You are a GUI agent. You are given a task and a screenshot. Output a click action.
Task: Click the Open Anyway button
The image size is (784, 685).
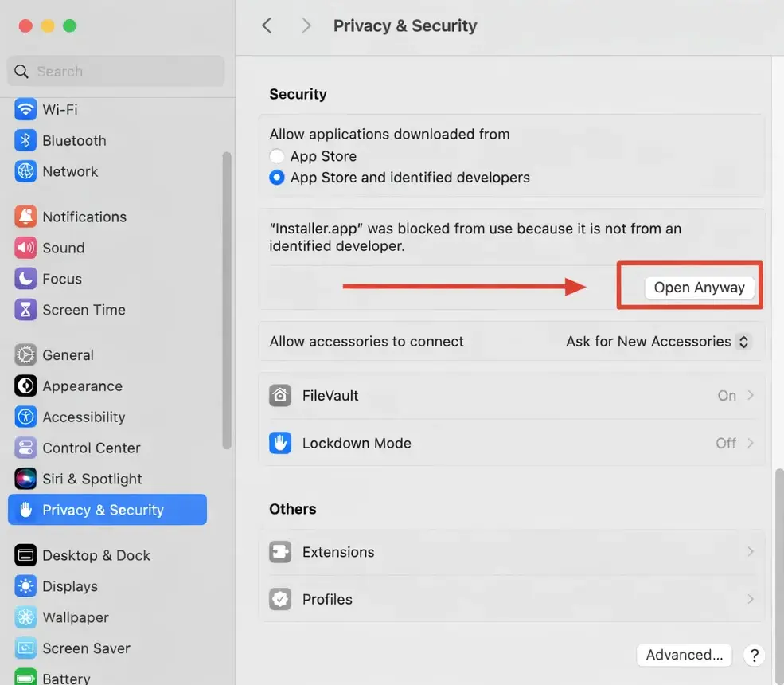(x=700, y=287)
